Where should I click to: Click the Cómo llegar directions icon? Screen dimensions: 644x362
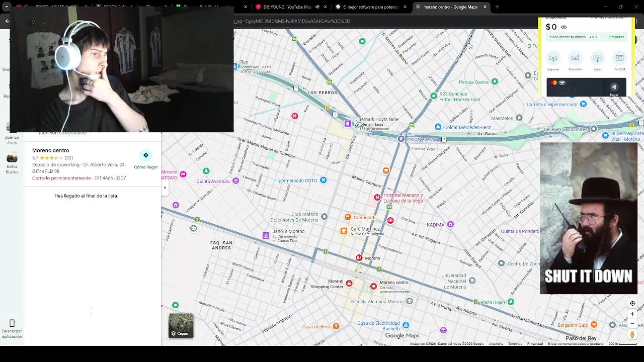[146, 155]
